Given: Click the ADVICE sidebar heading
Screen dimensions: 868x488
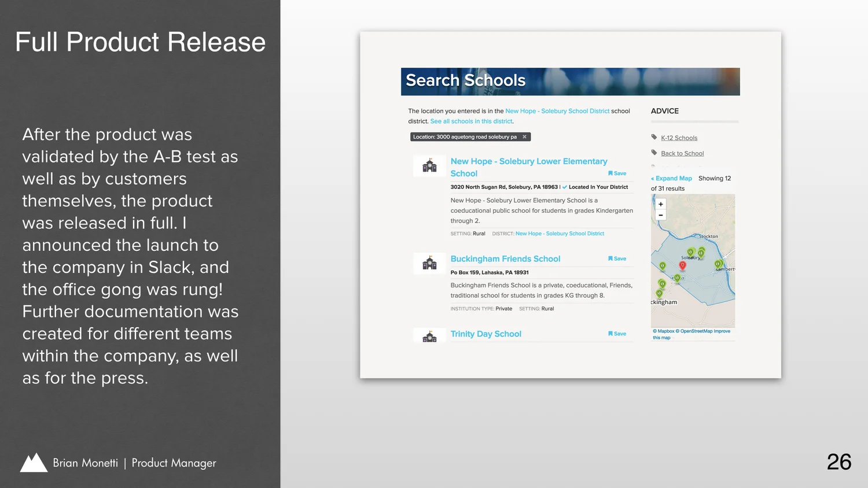Looking at the screenshot, I should (x=664, y=111).
